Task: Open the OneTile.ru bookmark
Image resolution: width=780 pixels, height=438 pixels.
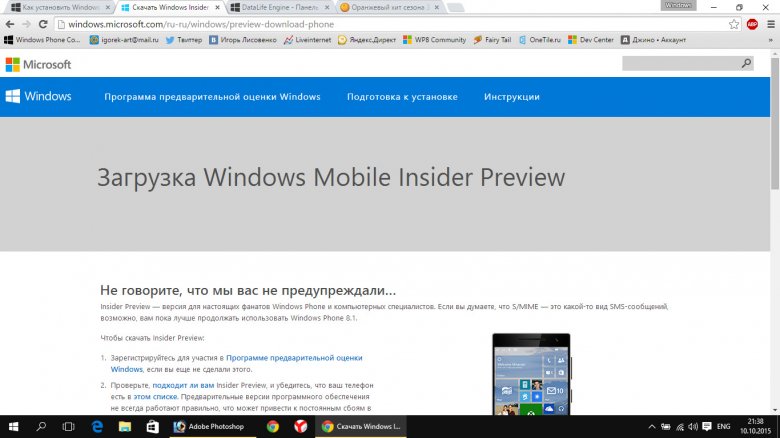Action: pyautogui.click(x=539, y=40)
